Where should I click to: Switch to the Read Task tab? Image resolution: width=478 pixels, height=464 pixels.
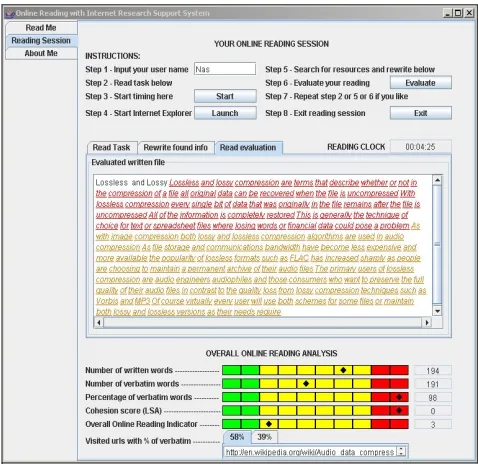pos(111,147)
